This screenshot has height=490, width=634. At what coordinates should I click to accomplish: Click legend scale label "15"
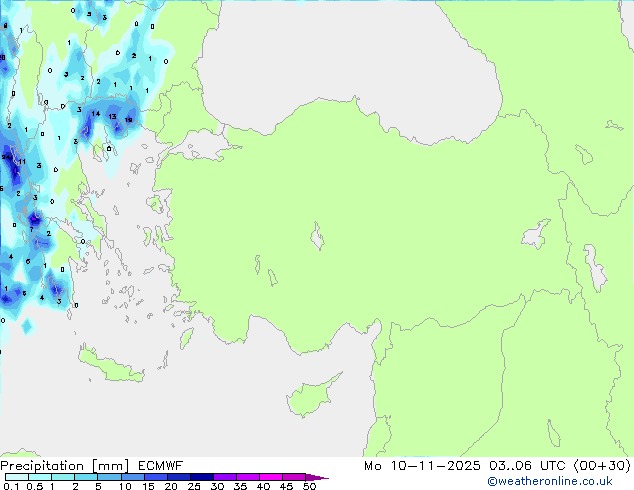point(148,486)
